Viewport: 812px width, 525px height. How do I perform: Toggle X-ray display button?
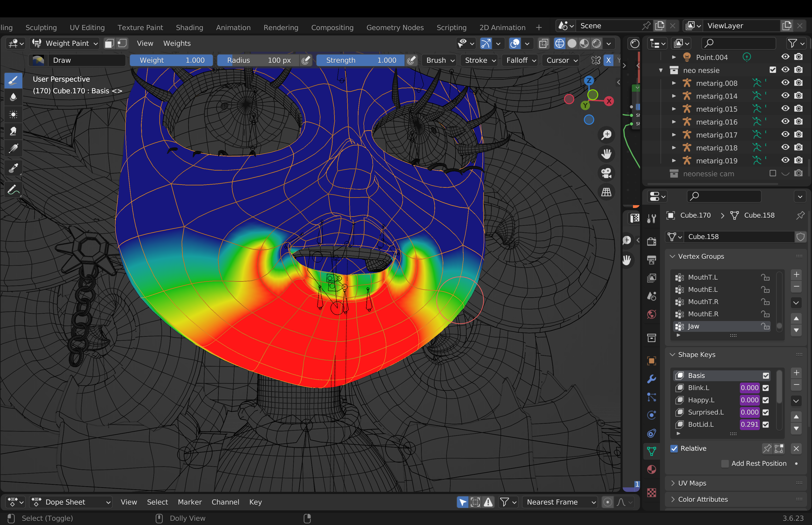[x=543, y=43]
